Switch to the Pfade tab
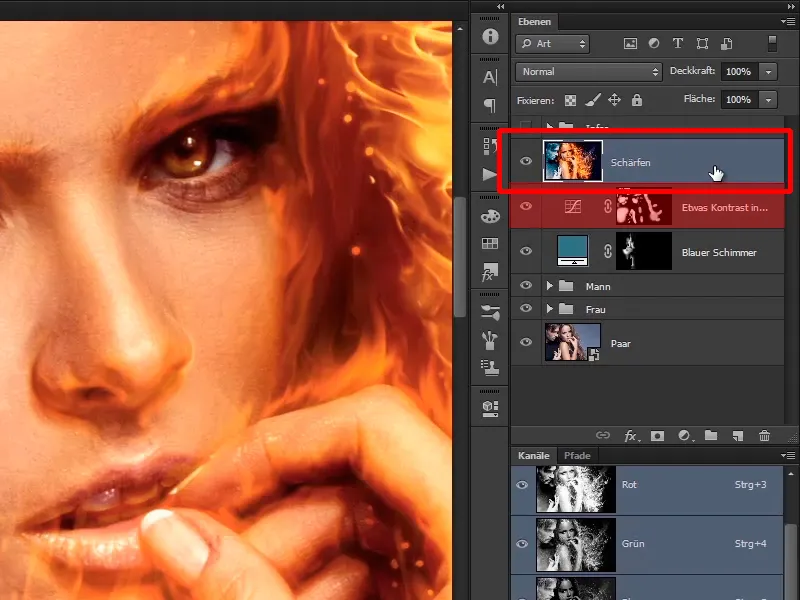 click(x=577, y=456)
